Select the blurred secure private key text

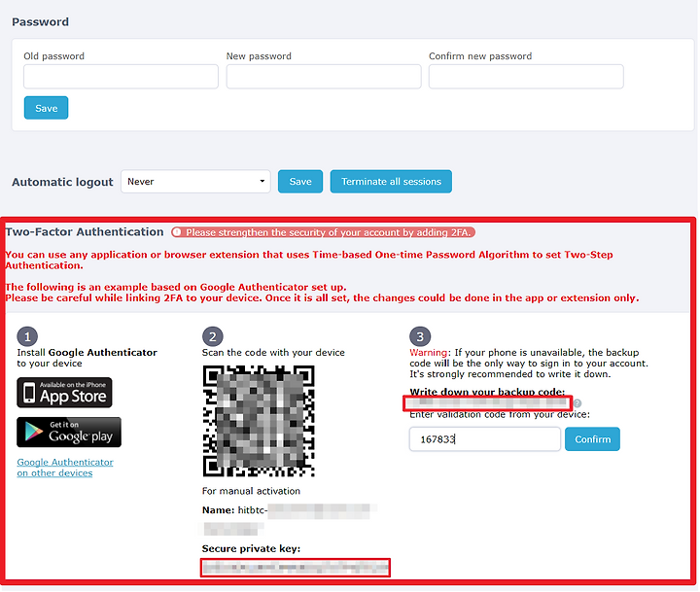coord(296,568)
